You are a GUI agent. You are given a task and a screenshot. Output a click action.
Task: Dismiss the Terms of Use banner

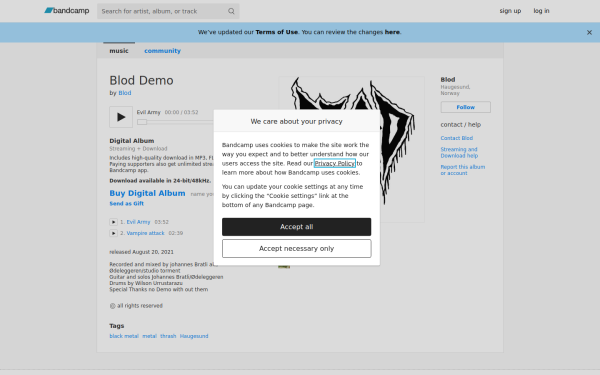pyautogui.click(x=589, y=33)
